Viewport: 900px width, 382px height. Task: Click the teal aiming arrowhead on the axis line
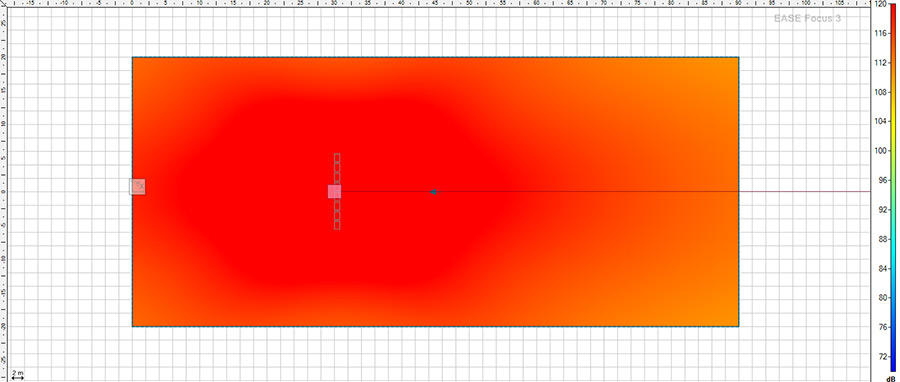433,192
